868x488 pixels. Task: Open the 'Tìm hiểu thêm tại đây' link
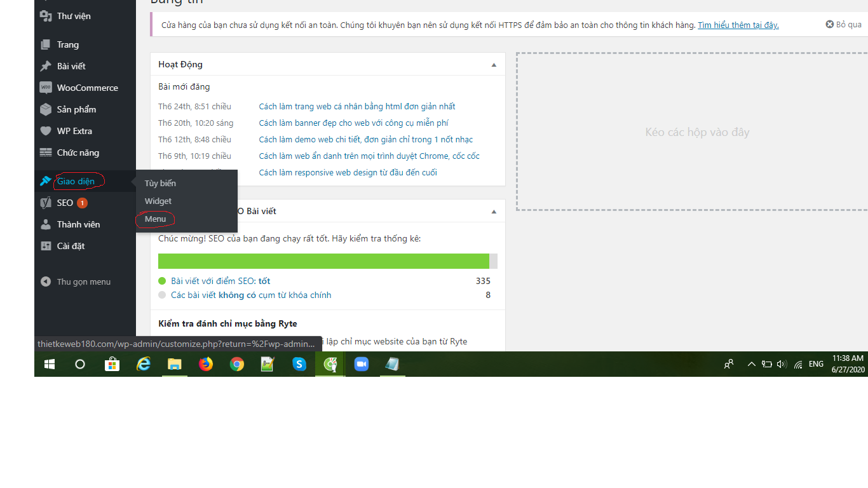pyautogui.click(x=738, y=25)
